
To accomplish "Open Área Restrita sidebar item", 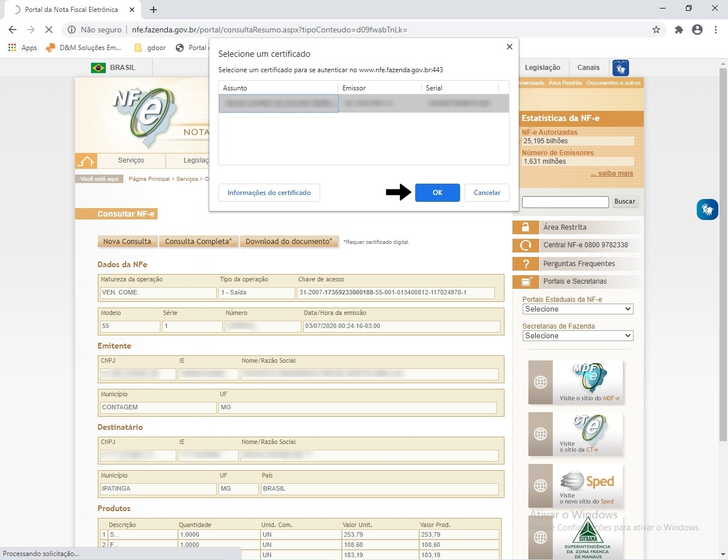I will tap(577, 227).
